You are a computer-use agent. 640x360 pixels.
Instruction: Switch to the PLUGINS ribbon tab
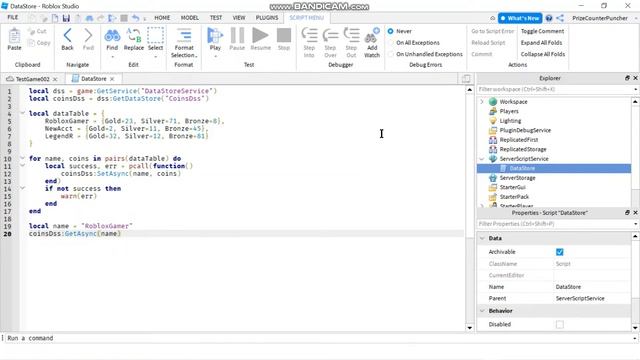tap(267, 18)
